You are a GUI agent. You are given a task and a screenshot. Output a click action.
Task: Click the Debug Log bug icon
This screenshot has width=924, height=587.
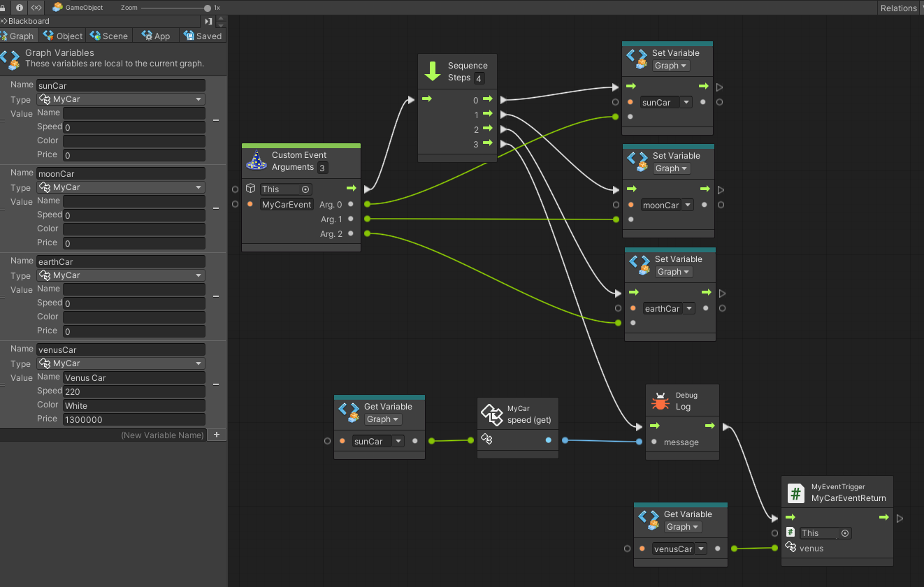[660, 401]
